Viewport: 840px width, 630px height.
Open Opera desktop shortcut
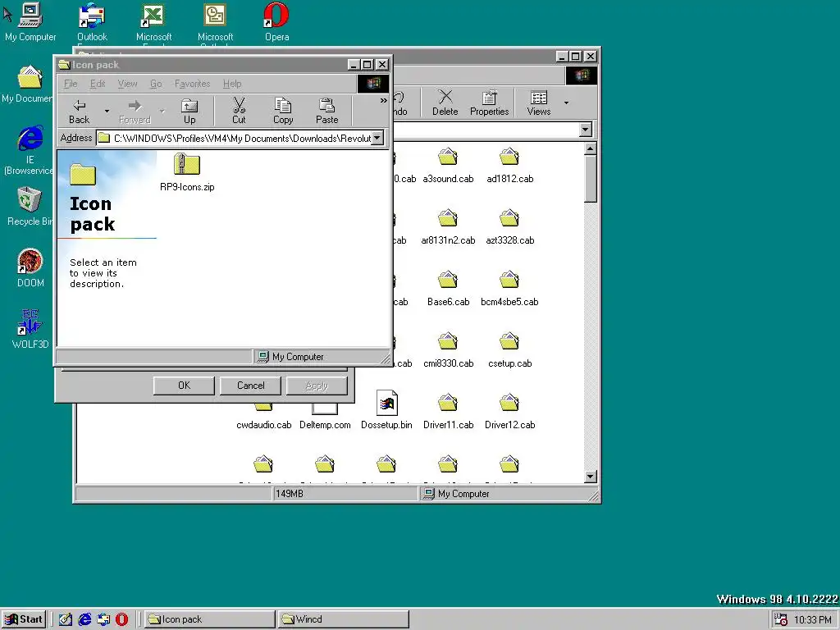[277, 22]
